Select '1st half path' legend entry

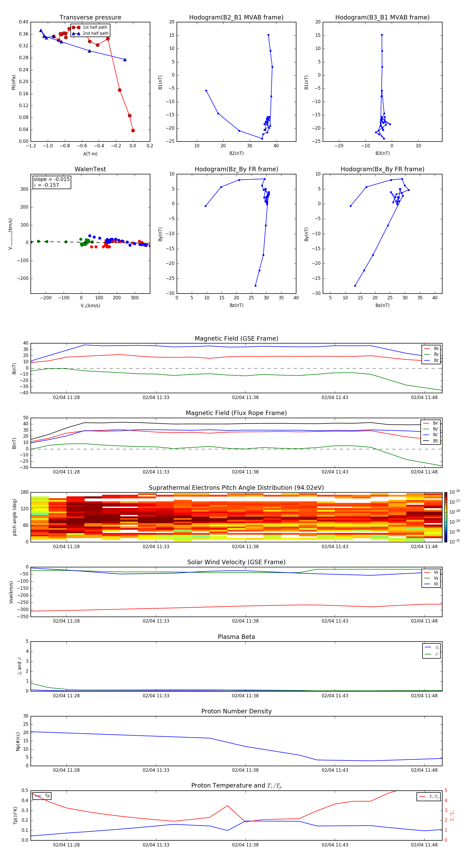[x=90, y=27]
